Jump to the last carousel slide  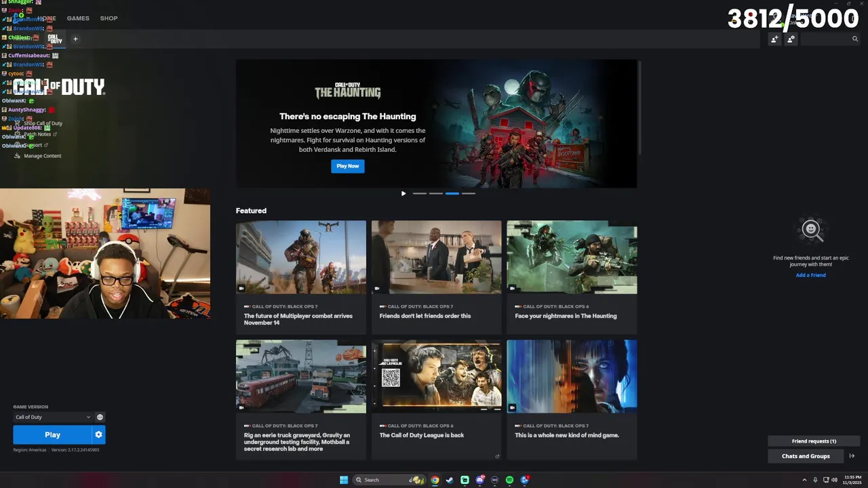click(469, 194)
